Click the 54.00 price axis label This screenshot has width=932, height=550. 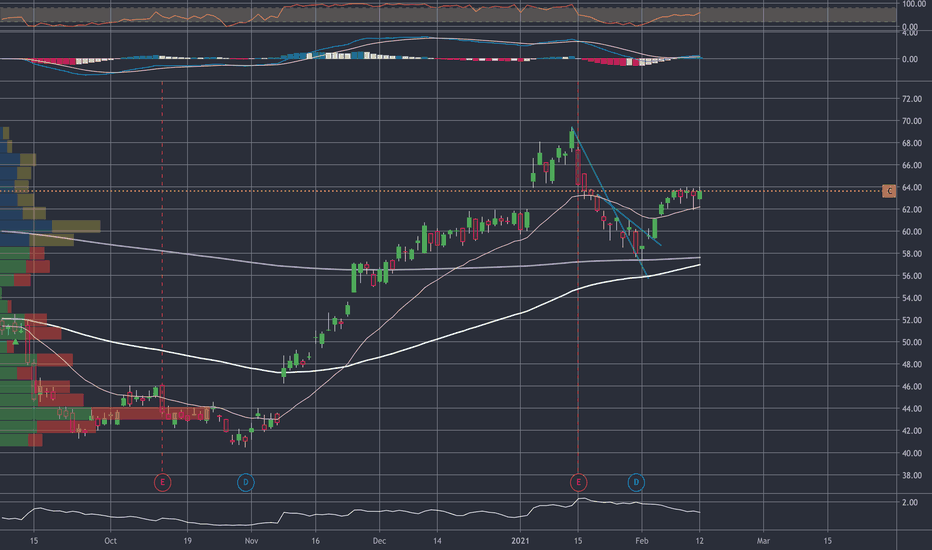[x=912, y=298]
